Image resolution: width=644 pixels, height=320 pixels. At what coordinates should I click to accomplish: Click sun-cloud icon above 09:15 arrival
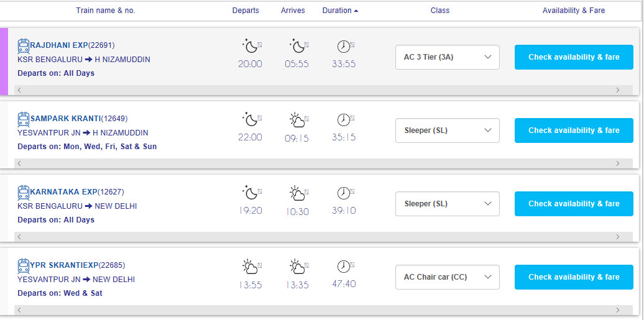tap(297, 120)
